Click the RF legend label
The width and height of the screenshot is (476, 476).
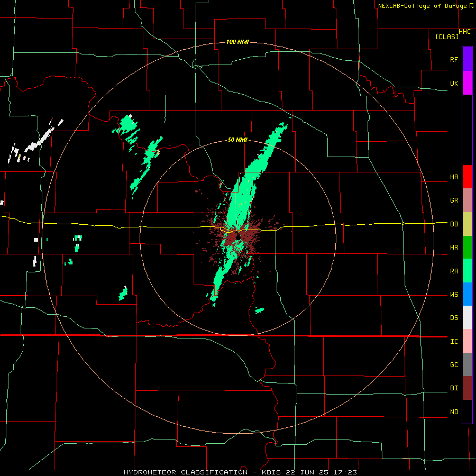[454, 59]
